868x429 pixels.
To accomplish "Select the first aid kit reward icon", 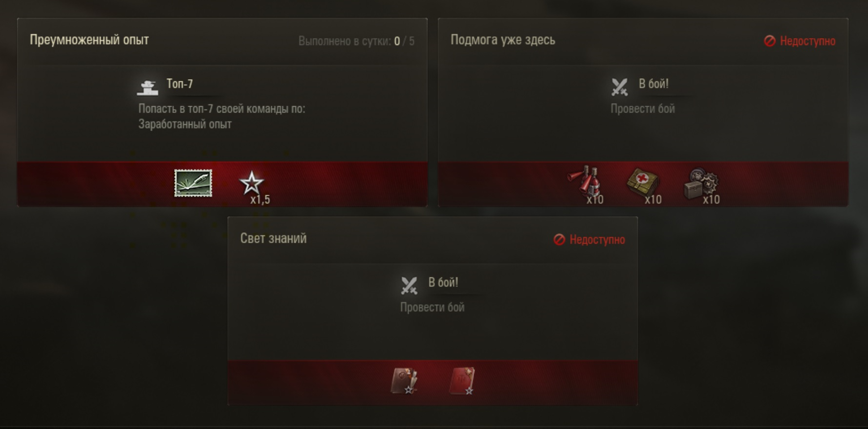I will pos(644,183).
